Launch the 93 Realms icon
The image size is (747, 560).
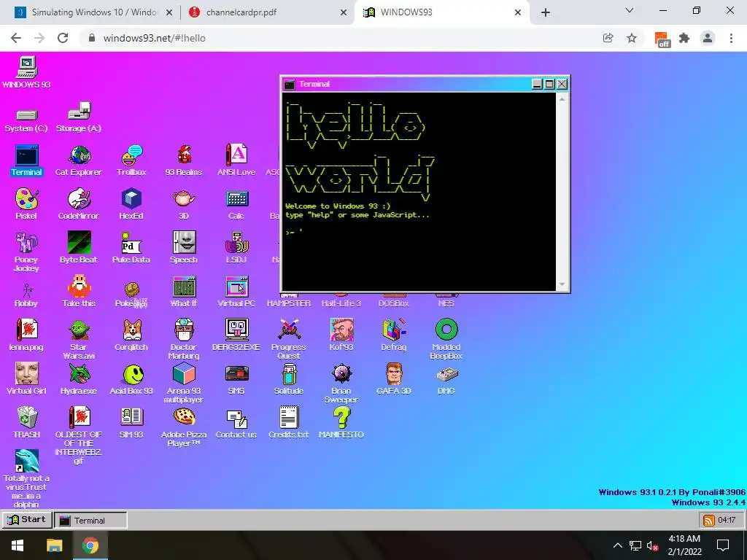click(x=184, y=155)
